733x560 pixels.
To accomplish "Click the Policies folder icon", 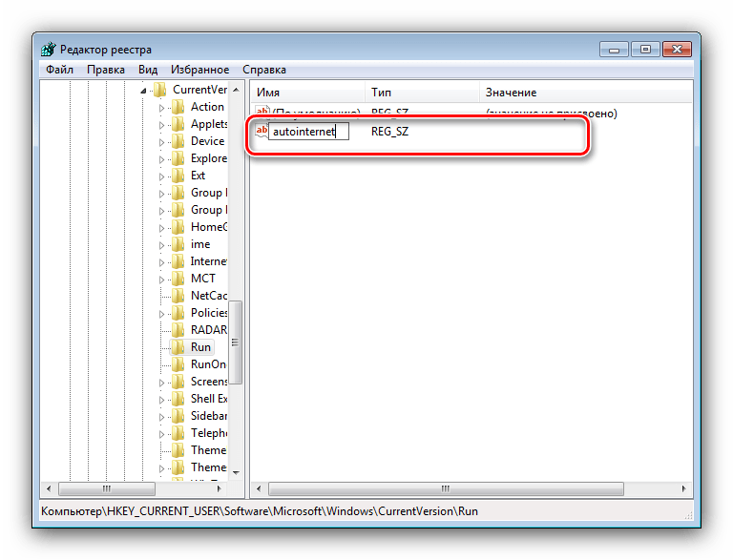I will [178, 313].
